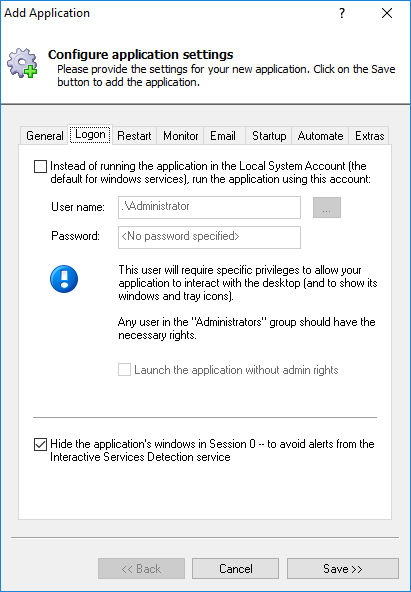Uncheck Hide the application's windows in Session 0
The height and width of the screenshot is (592, 411).
click(x=40, y=444)
